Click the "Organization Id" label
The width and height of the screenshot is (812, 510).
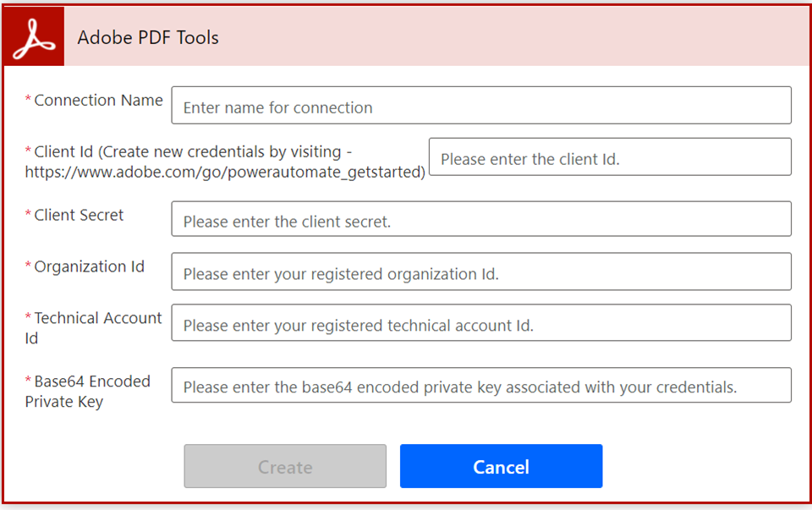[x=89, y=266]
